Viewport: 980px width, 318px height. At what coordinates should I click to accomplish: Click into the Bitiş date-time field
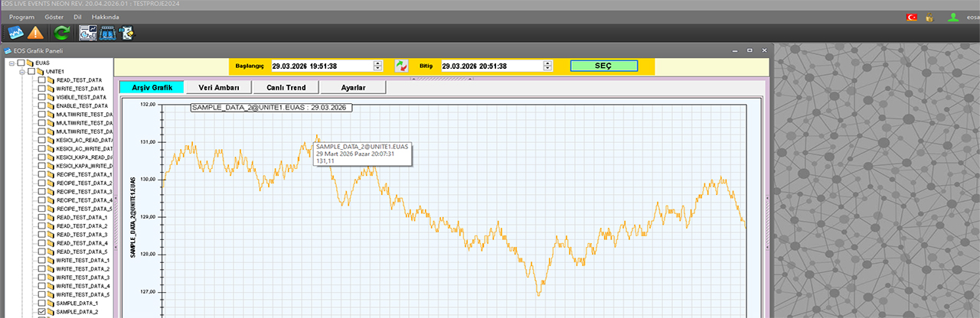pyautogui.click(x=490, y=67)
